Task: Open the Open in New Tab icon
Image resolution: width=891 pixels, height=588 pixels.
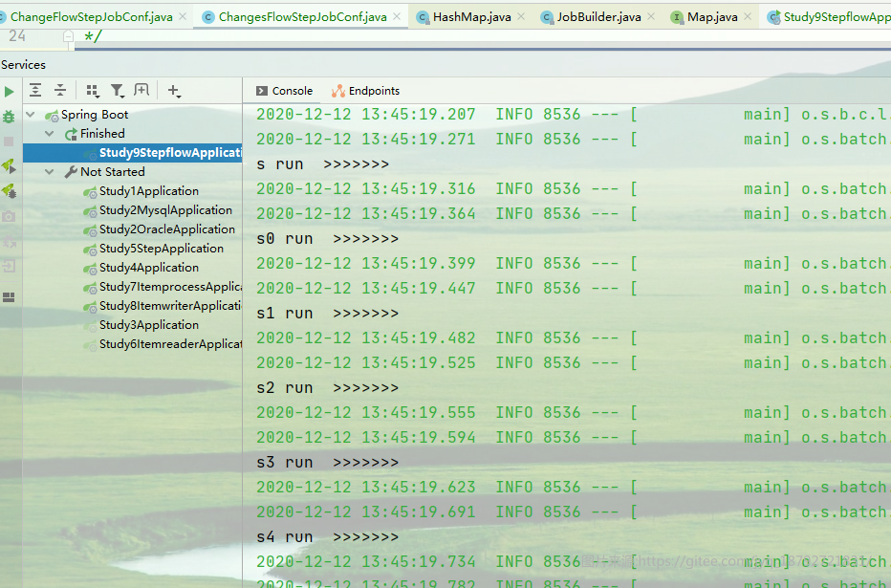Action: pos(141,90)
